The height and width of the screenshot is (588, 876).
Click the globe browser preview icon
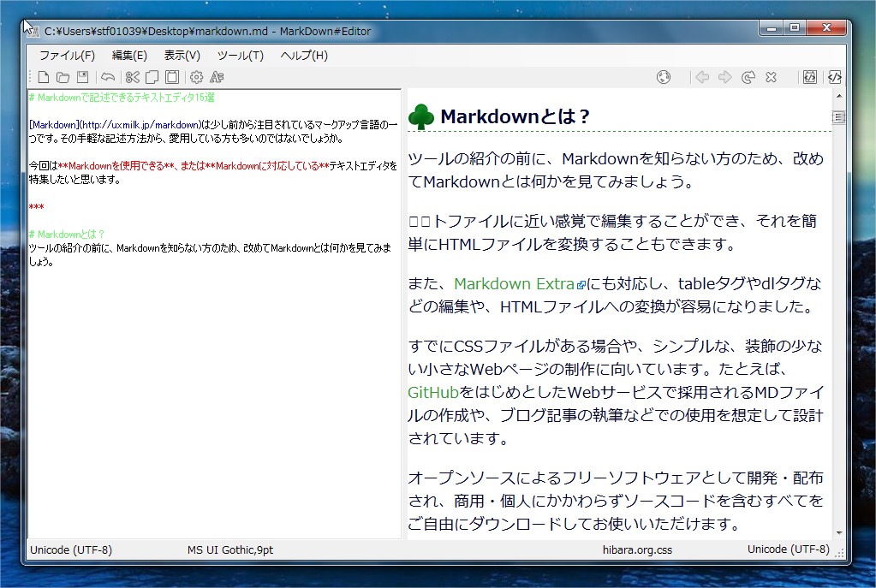click(x=664, y=77)
